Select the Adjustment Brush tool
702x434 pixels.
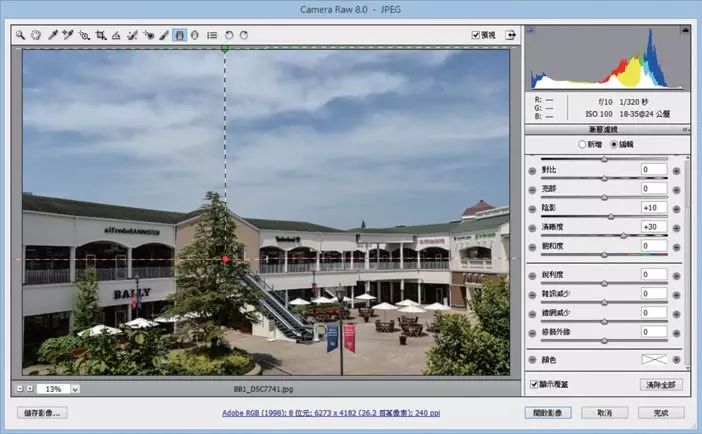[164, 35]
